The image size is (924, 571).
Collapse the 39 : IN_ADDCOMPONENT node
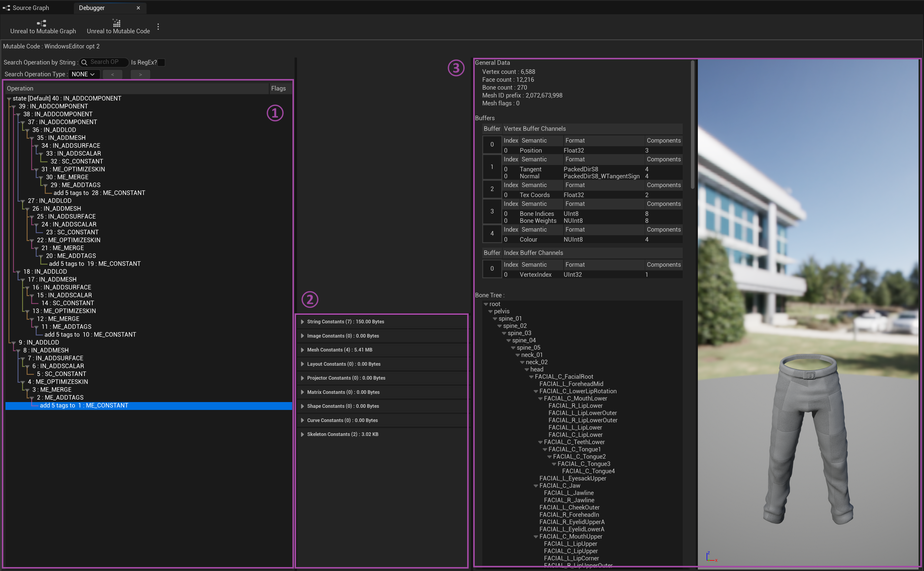tap(14, 107)
